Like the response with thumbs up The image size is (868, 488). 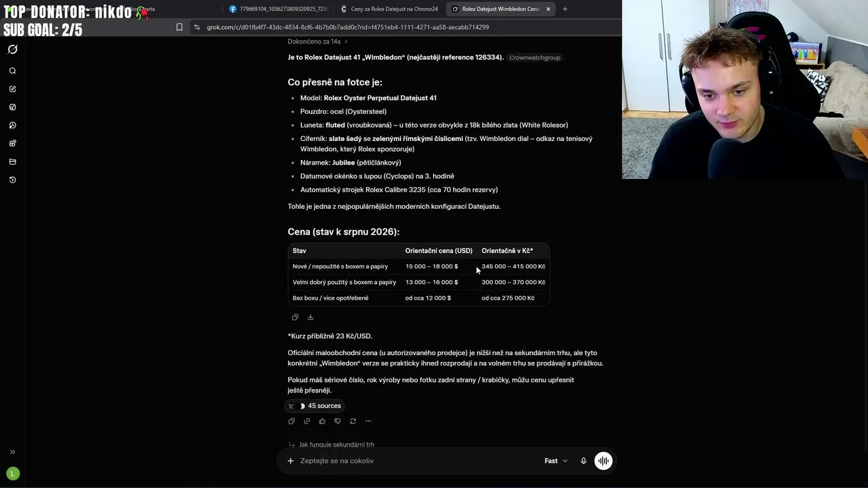click(x=322, y=421)
